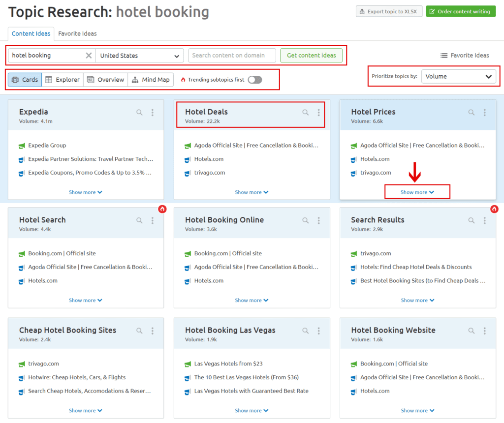Toggle Trending subtopics first switch
The height and width of the screenshot is (423, 504).
255,80
